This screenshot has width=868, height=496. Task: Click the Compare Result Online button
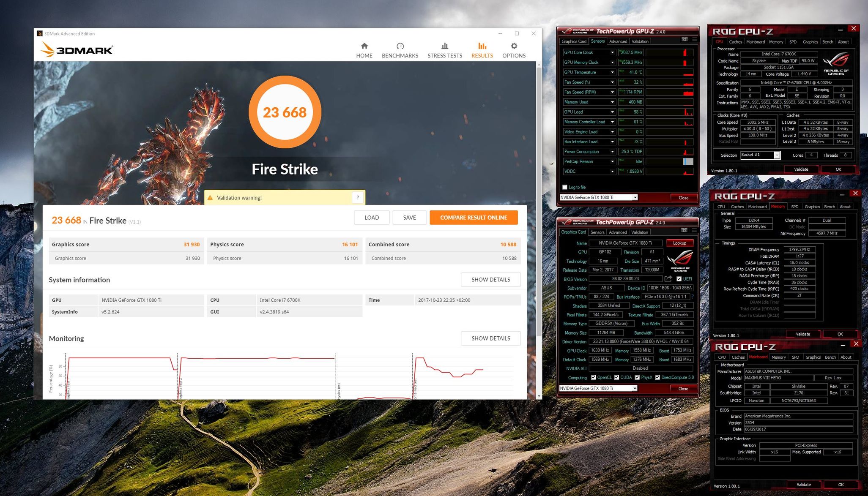(x=474, y=218)
